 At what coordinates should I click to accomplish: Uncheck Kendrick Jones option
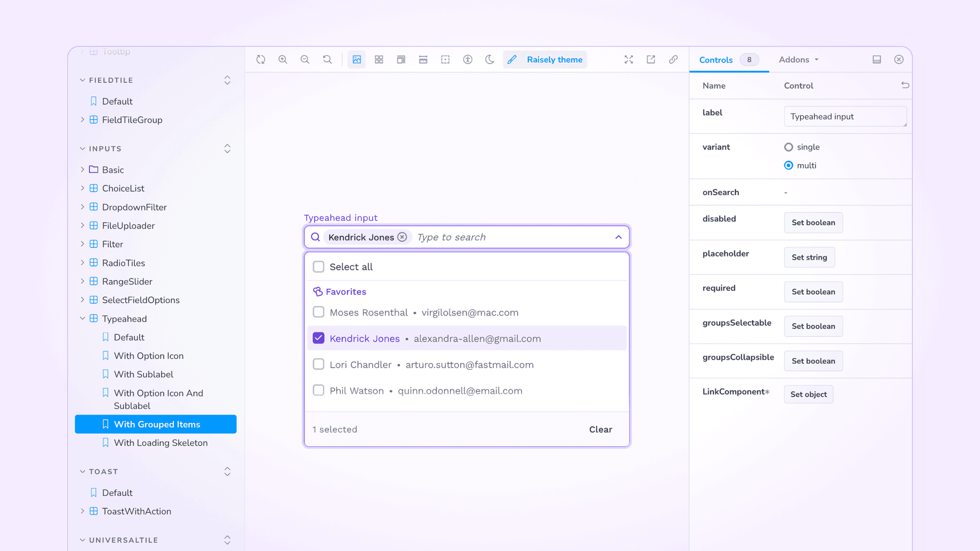coord(318,338)
